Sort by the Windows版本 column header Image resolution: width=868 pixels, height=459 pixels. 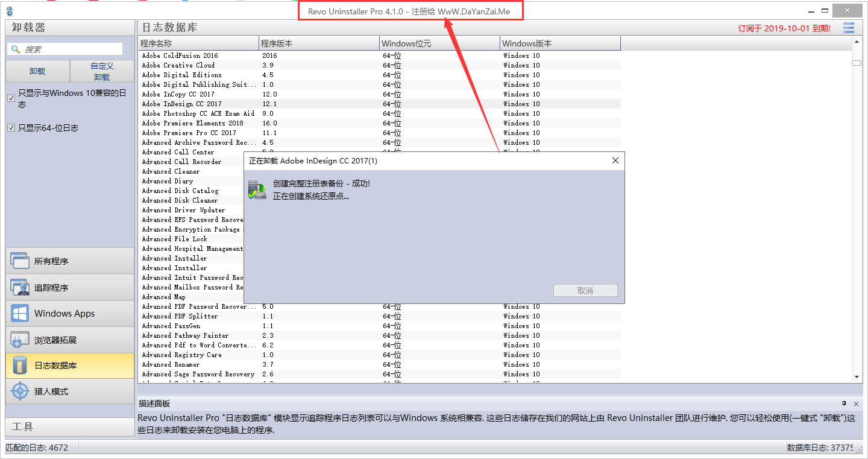click(x=560, y=43)
